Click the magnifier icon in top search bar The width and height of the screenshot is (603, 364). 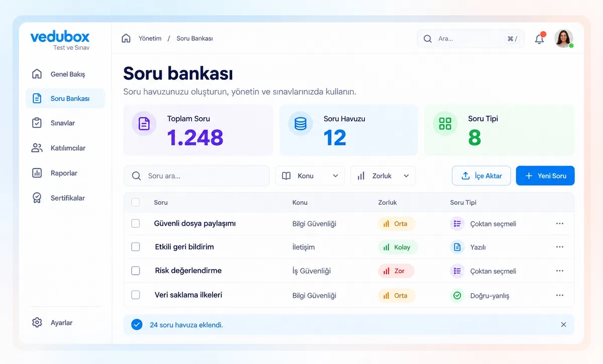tap(428, 39)
